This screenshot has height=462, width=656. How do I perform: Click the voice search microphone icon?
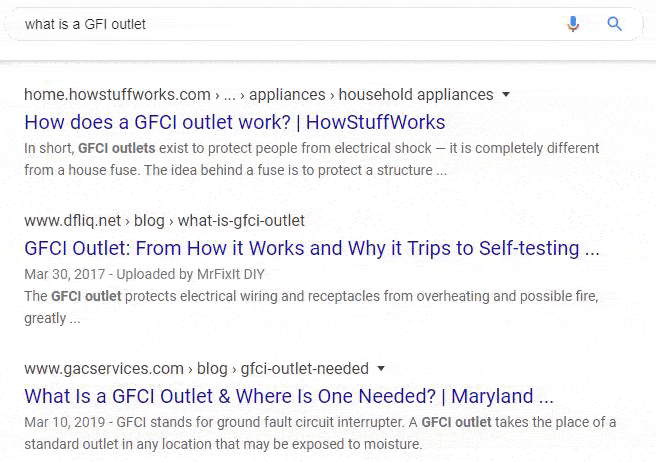click(x=573, y=24)
